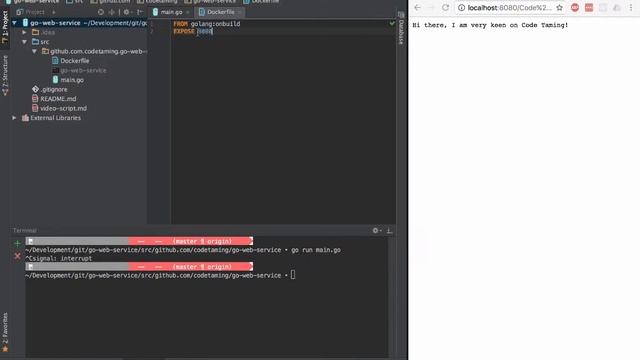Screen dimensions: 640x360
Task: Open the Project tool window tab
Action: click(x=5, y=27)
